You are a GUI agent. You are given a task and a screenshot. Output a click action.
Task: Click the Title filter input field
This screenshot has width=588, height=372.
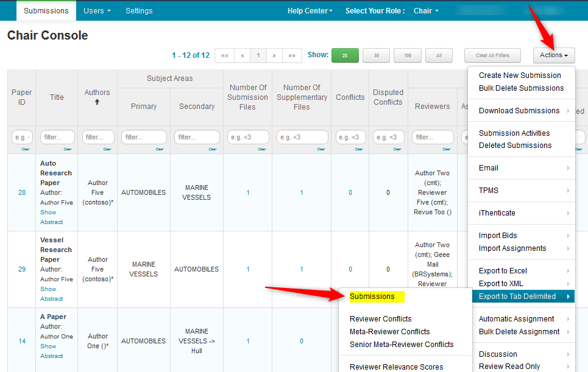57,138
